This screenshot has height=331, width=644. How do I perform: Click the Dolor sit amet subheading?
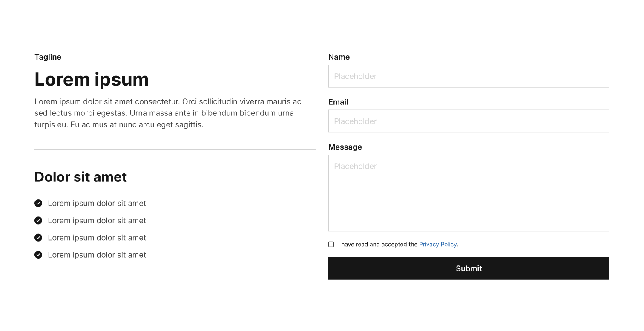coord(80,177)
